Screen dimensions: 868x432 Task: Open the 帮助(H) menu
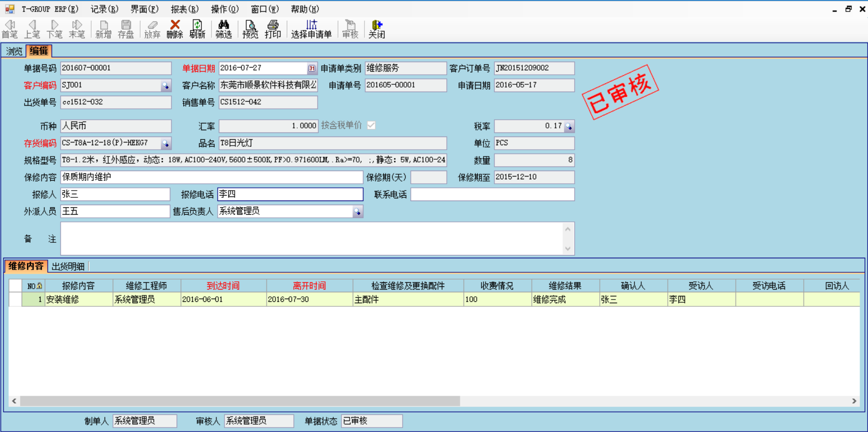(305, 9)
